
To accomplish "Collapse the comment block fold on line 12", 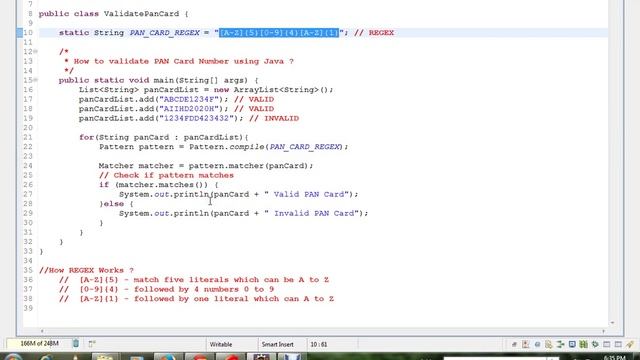I will [x=36, y=52].
